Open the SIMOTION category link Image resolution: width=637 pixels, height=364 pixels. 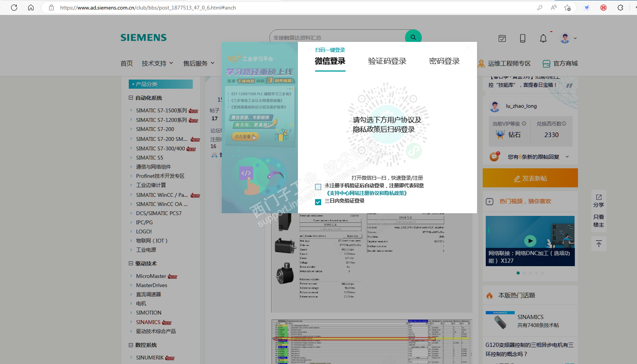(x=149, y=313)
